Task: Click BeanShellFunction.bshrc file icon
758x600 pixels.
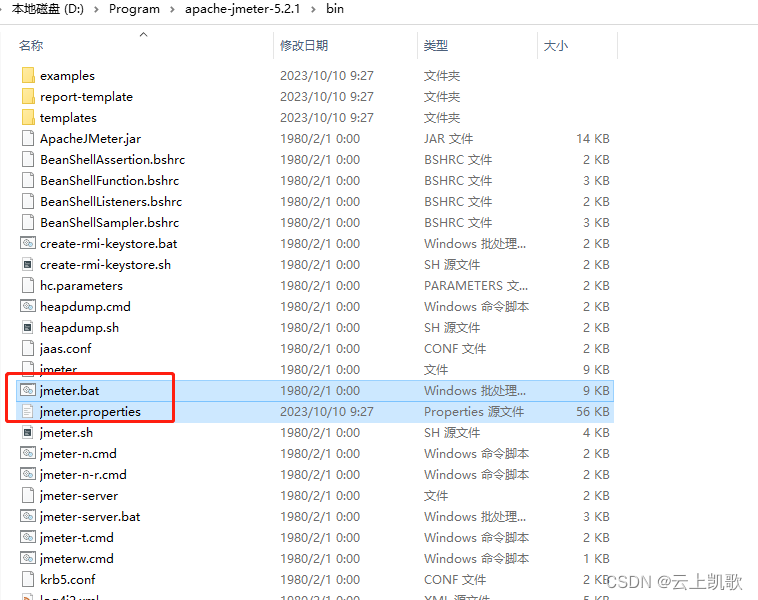Action: click(x=28, y=180)
